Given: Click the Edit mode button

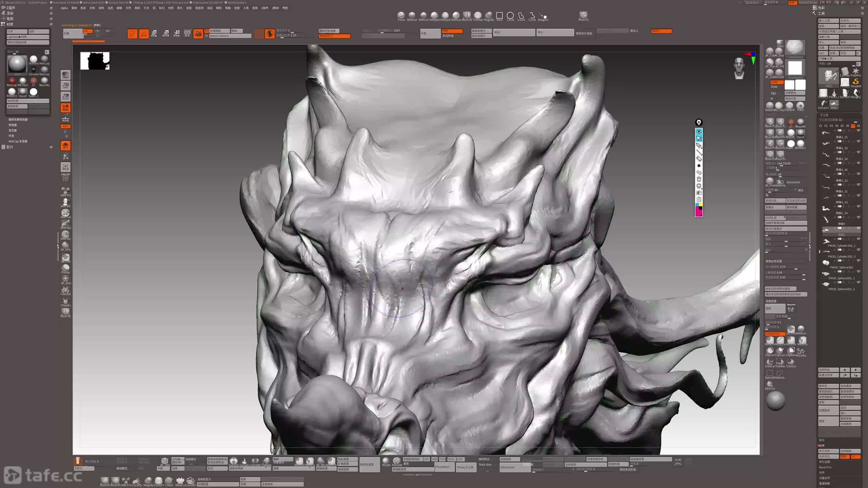Looking at the screenshot, I should coord(132,34).
